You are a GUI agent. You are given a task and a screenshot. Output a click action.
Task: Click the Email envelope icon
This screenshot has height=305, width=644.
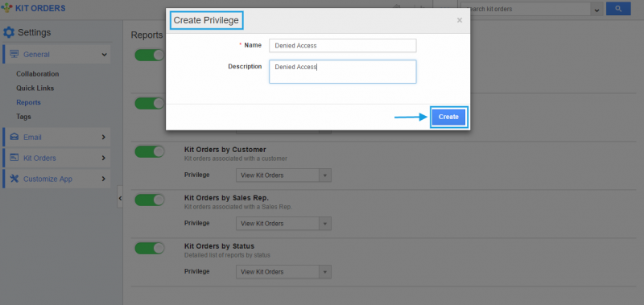(14, 137)
